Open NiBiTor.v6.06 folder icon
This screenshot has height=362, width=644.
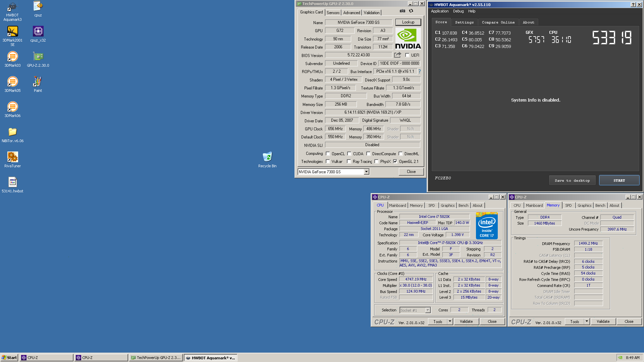(12, 135)
